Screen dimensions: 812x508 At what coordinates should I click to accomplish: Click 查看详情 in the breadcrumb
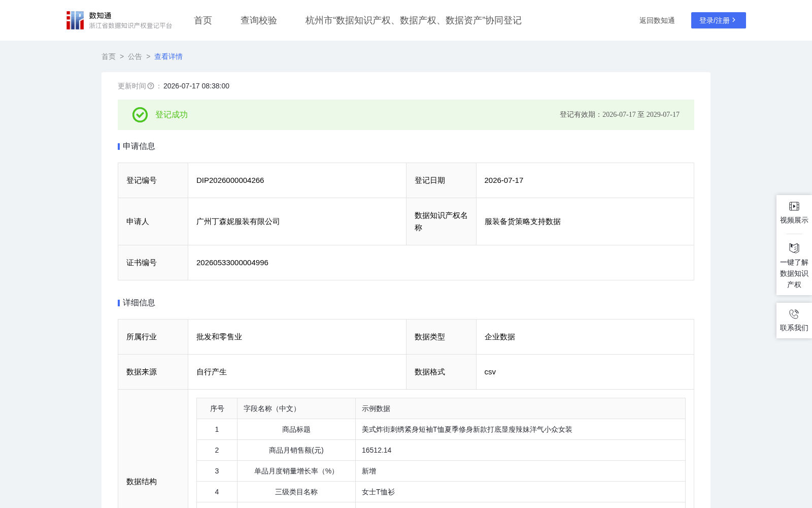click(168, 56)
